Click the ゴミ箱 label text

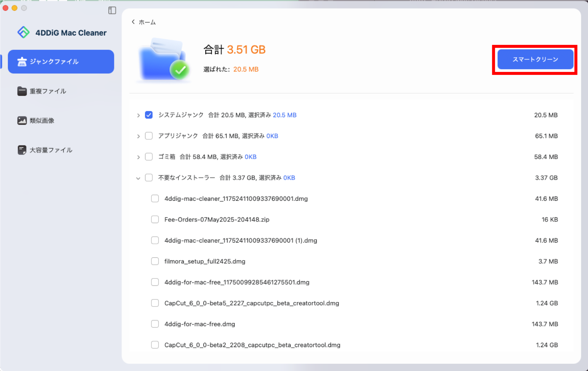[x=167, y=157]
